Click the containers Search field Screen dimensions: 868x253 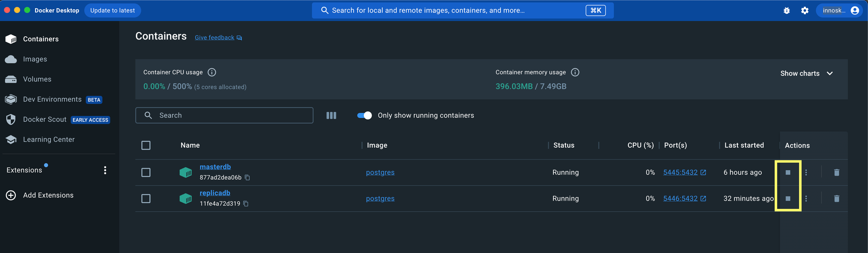point(224,115)
